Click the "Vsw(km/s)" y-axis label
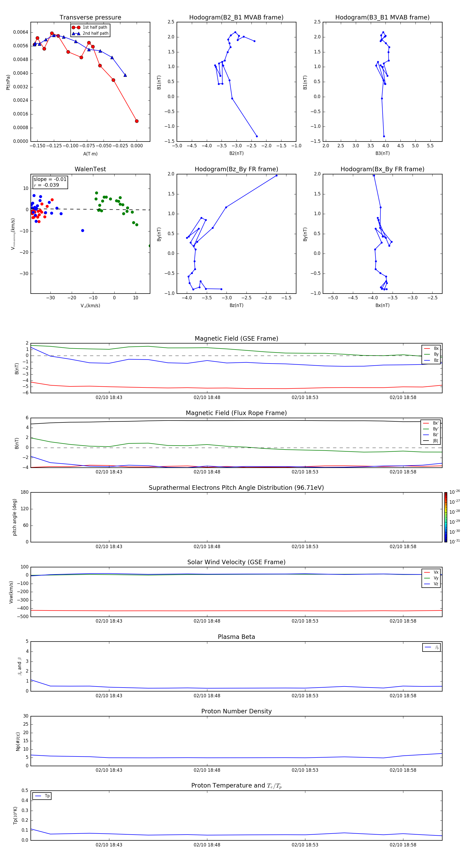The image size is (473, 868). (x=11, y=592)
